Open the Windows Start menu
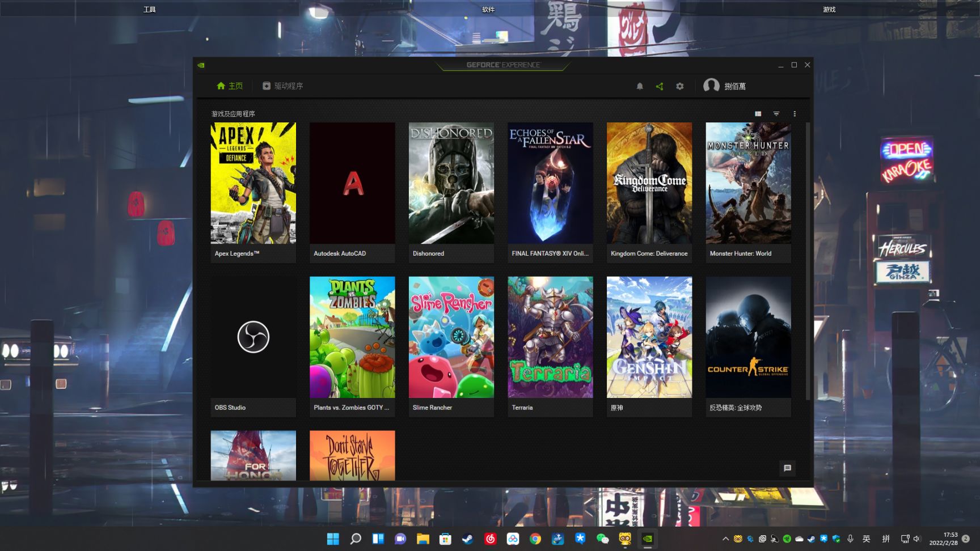The image size is (980, 551). [333, 539]
